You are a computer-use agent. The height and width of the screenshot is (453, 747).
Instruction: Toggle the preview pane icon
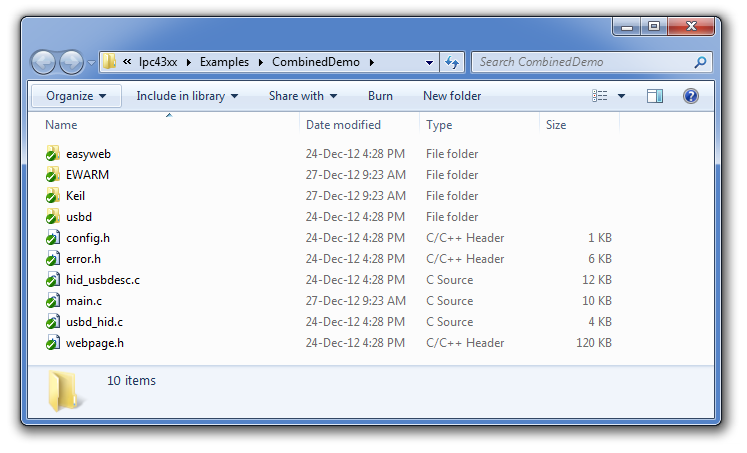655,96
